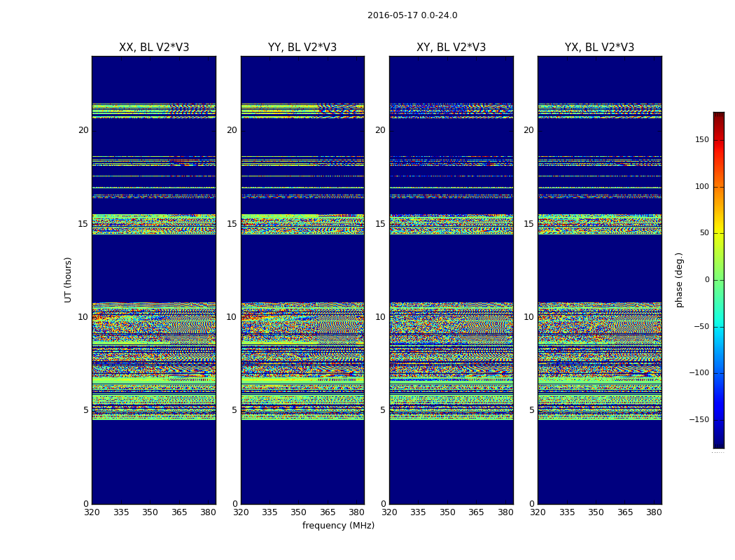This screenshot has height=560, width=735.
Task: Click y-axis tick 5 of the YX panel
Action: click(531, 410)
